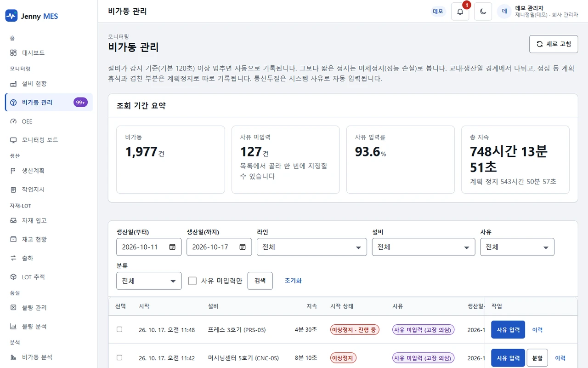Click the 생산계획 flag icon
This screenshot has width=588, height=368.
13,171
